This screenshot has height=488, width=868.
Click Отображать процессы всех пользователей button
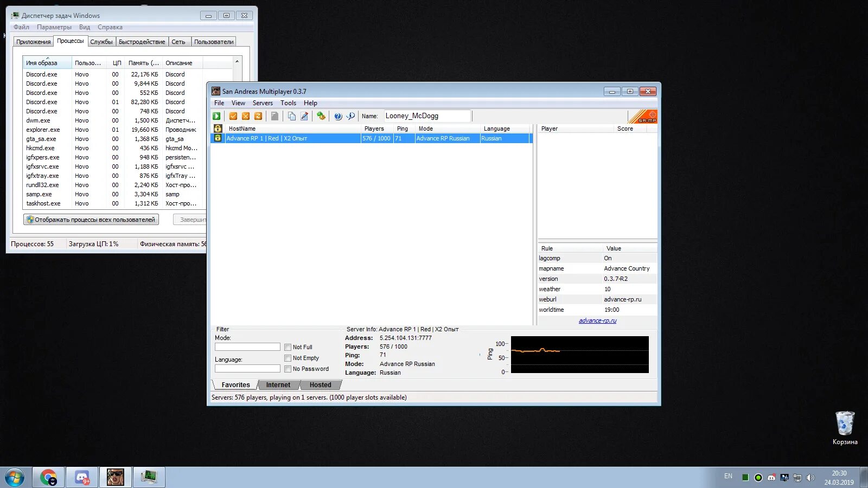[x=91, y=220]
